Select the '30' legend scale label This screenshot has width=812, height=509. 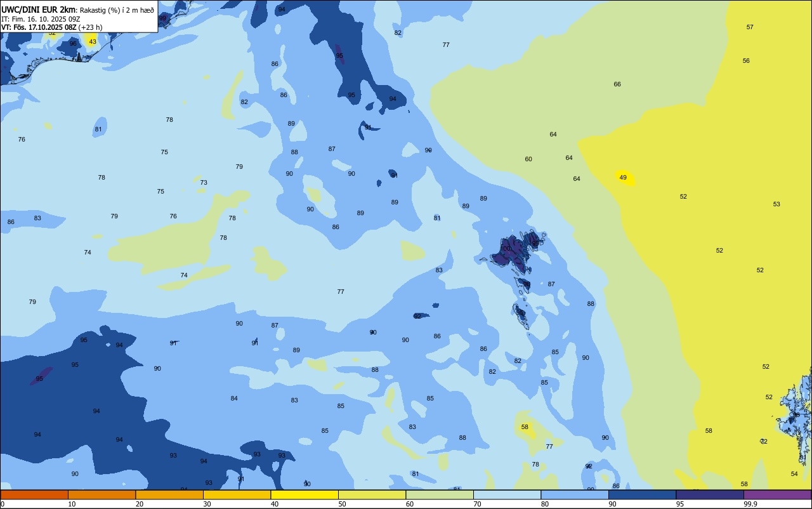207,504
